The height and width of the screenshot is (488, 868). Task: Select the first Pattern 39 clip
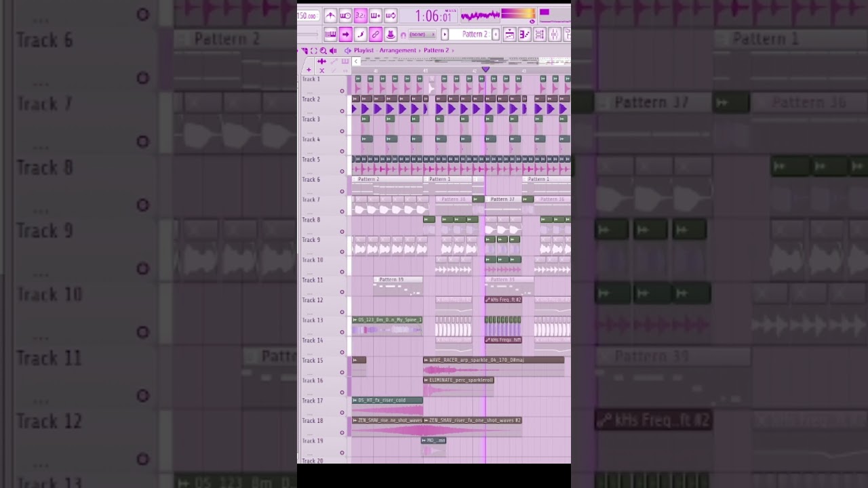(x=398, y=286)
